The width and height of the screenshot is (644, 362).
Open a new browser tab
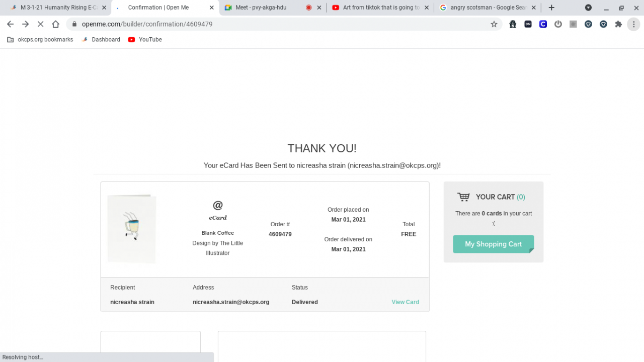[551, 8]
